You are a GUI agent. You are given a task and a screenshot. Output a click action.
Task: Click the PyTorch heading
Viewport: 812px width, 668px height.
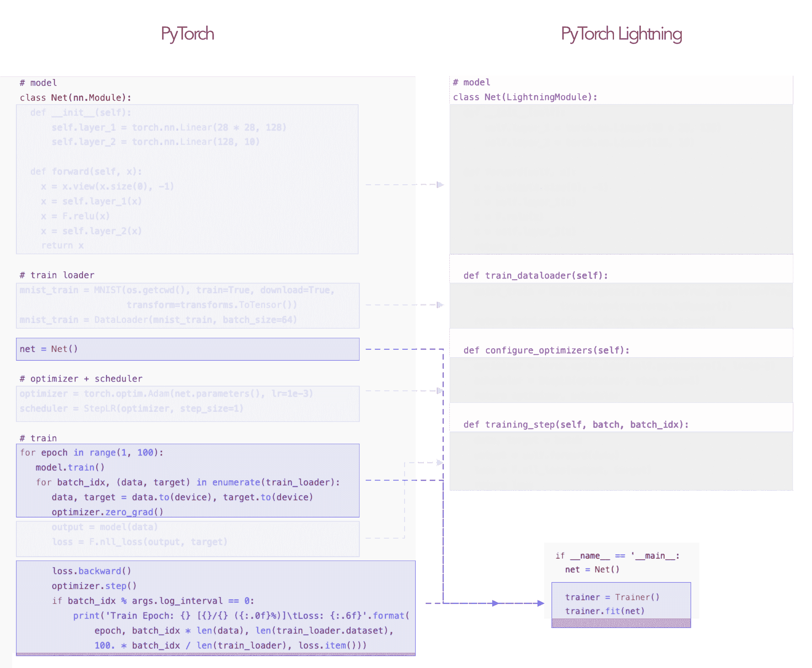click(187, 34)
